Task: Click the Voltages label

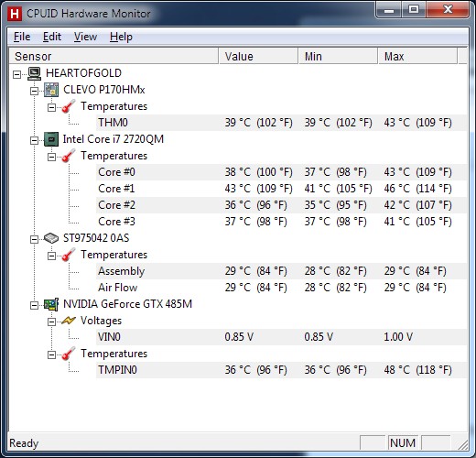Action: [x=101, y=321]
